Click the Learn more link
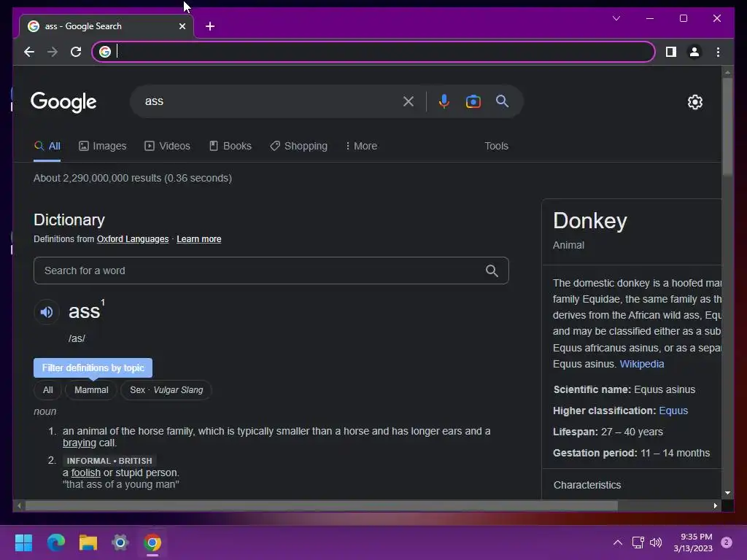 pyautogui.click(x=198, y=239)
